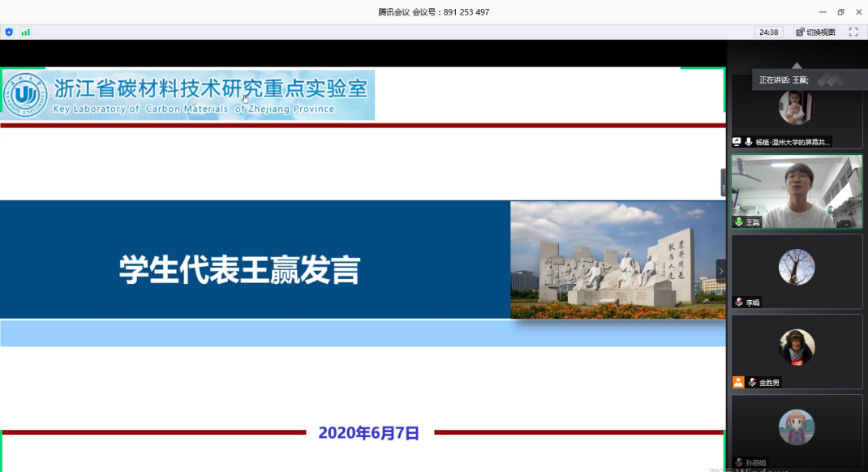The width and height of the screenshot is (868, 472).
Task: Click the sculpture photo on the slide
Action: (x=617, y=260)
